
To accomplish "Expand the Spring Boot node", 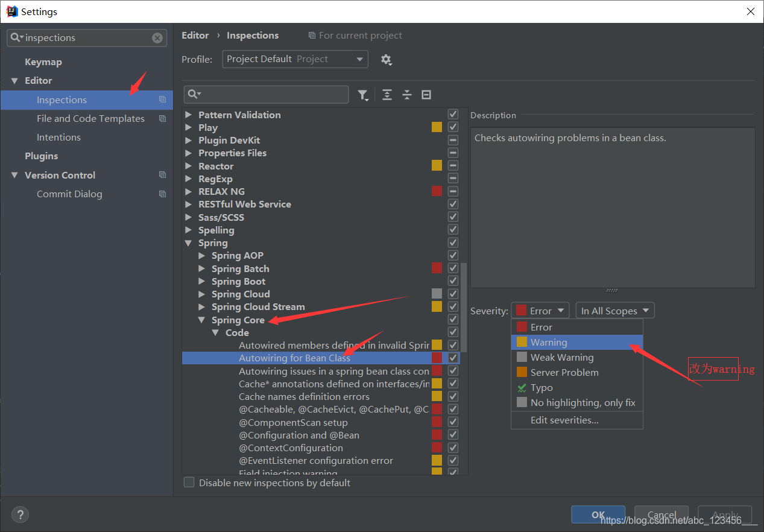I will 202,281.
